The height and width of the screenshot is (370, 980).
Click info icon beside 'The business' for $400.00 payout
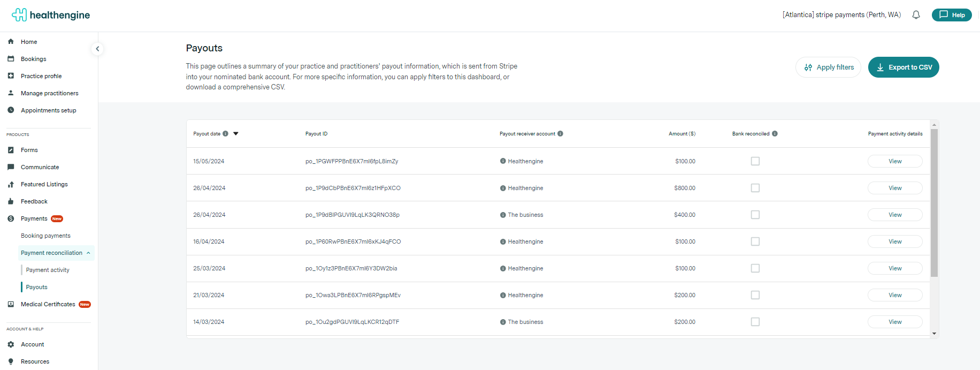(x=503, y=215)
